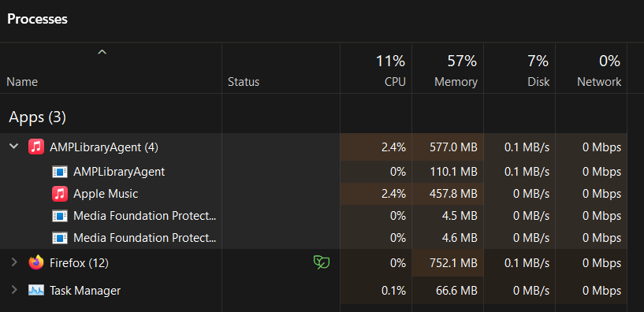The height and width of the screenshot is (312, 644).
Task: Sort processes by CPU column
Action: pyautogui.click(x=376, y=68)
